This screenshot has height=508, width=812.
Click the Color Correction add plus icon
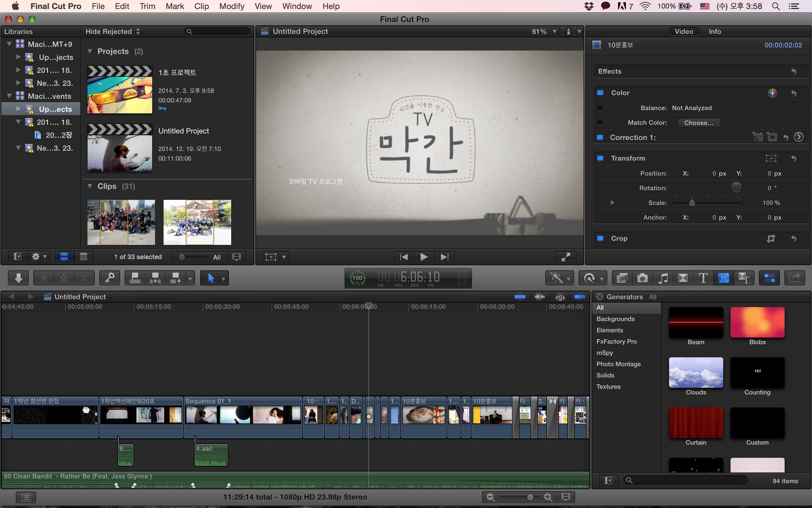773,93
